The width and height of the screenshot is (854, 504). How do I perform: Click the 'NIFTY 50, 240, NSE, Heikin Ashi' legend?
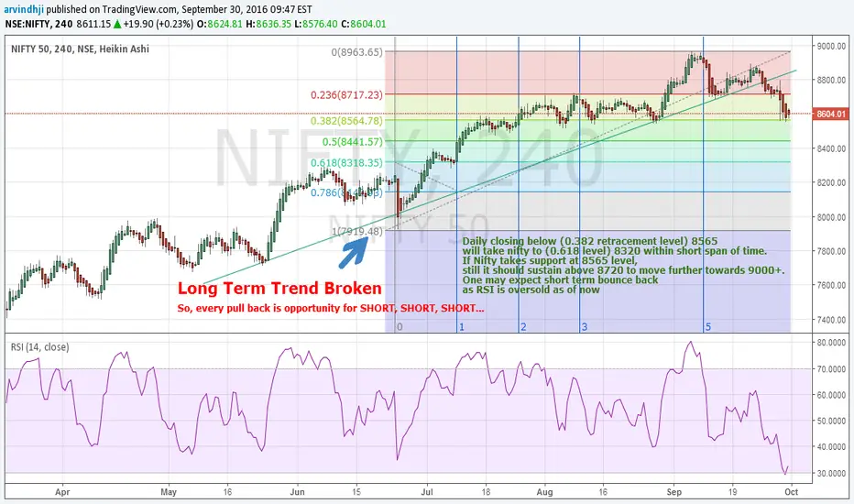(80, 49)
